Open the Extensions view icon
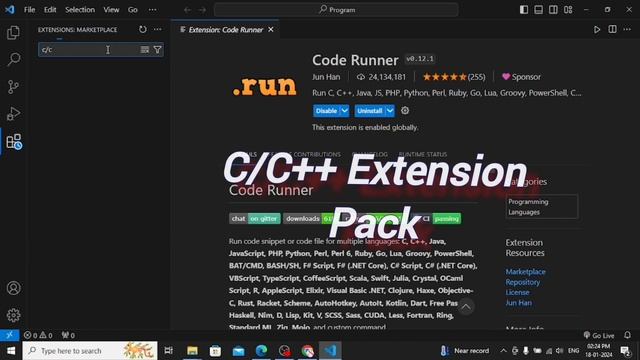Viewport: 640px width, 360px height. pyautogui.click(x=13, y=142)
